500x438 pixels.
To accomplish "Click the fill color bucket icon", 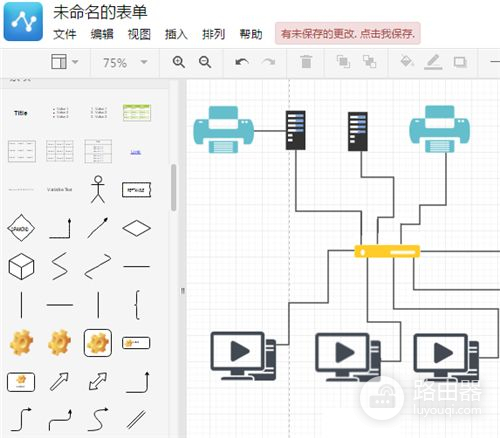I will tap(407, 61).
